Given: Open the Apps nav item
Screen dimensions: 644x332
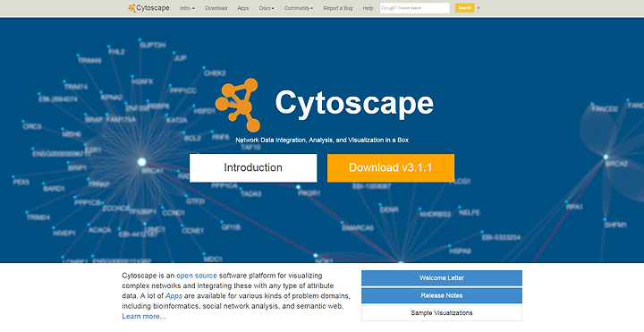Looking at the screenshot, I should [x=243, y=8].
